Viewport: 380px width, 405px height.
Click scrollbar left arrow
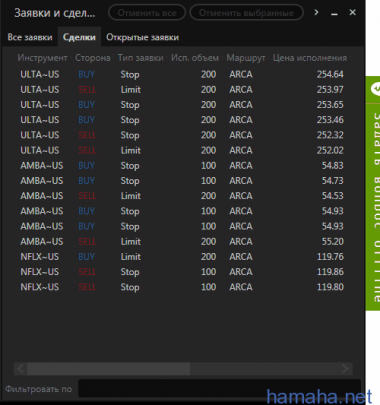tap(20, 369)
